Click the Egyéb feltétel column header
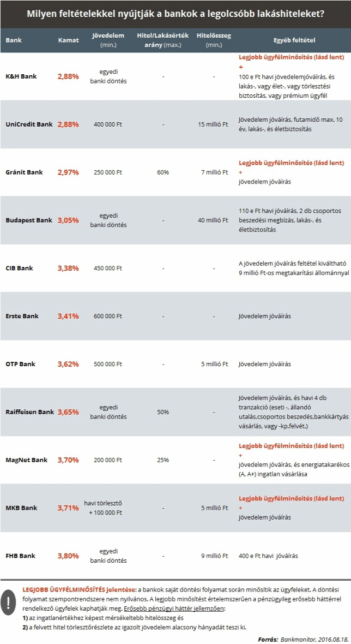Viewport: 351px width, 644px height. pos(294,40)
